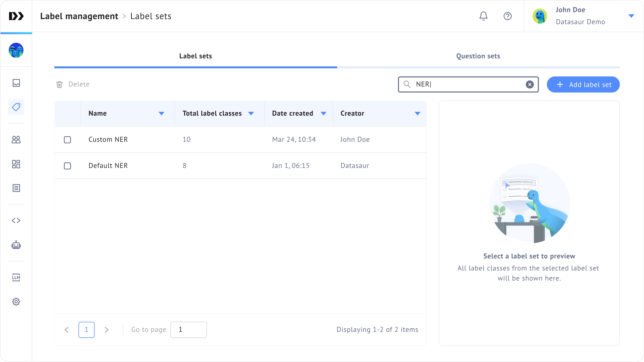Screen dimensions: 644x362
Task: Check the Custom NER row checkbox
Action: 67,140
